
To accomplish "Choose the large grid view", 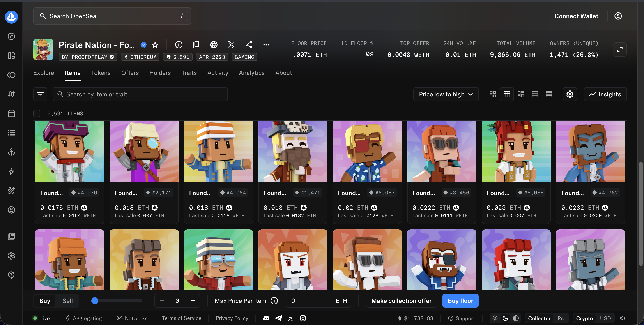I will click(492, 94).
